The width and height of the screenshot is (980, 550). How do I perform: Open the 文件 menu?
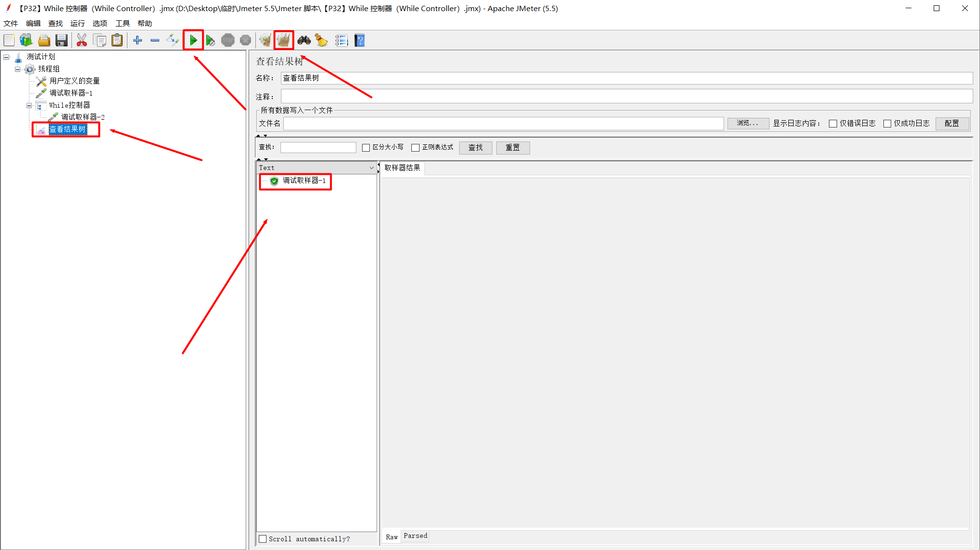click(11, 23)
